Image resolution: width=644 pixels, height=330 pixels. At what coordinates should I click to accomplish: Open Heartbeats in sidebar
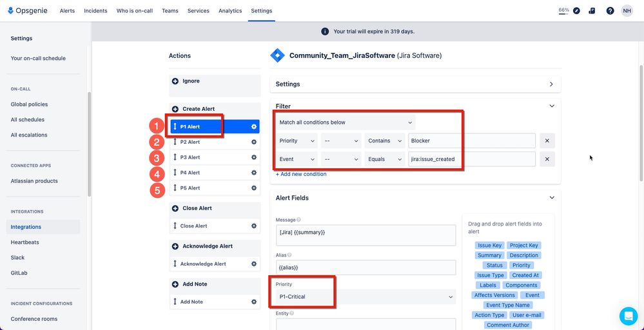point(25,242)
